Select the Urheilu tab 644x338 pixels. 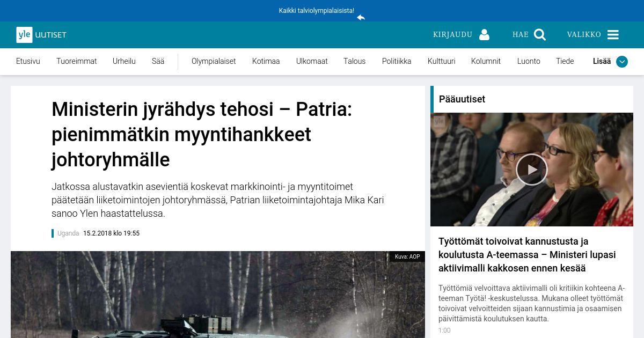(124, 61)
